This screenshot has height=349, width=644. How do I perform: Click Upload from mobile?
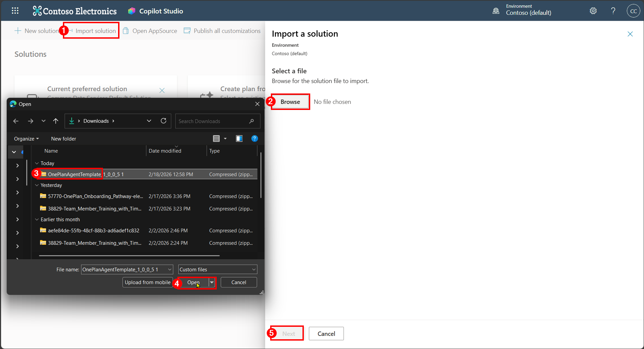coord(147,282)
